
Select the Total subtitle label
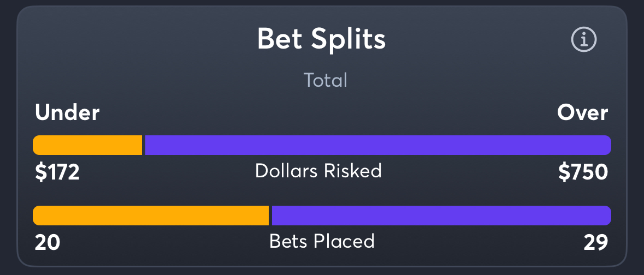click(x=326, y=81)
